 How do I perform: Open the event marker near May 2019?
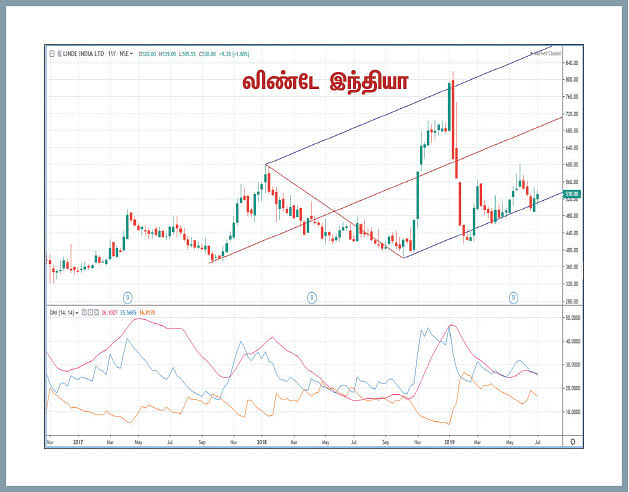(x=513, y=298)
